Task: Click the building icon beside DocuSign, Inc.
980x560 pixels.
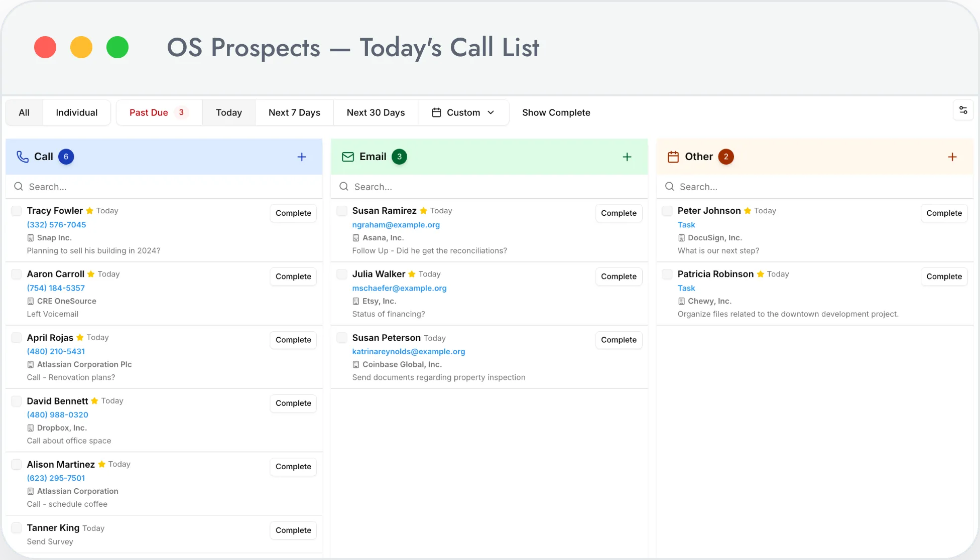Action: click(x=681, y=238)
